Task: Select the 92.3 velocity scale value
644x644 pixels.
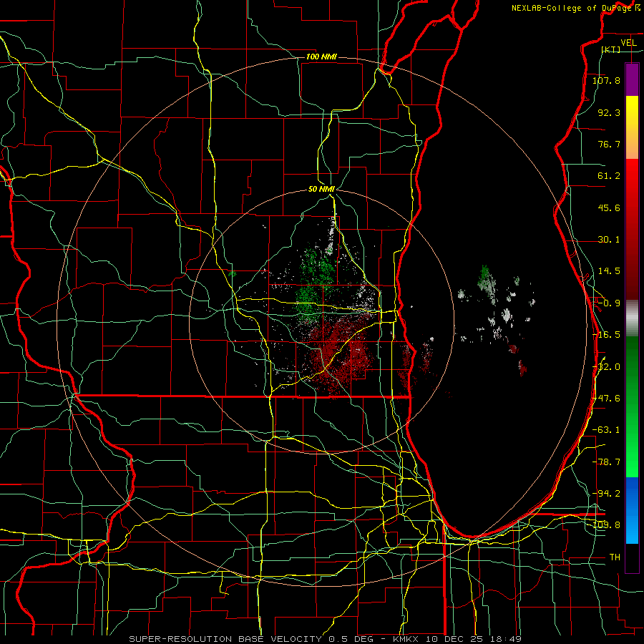Action: click(609, 112)
